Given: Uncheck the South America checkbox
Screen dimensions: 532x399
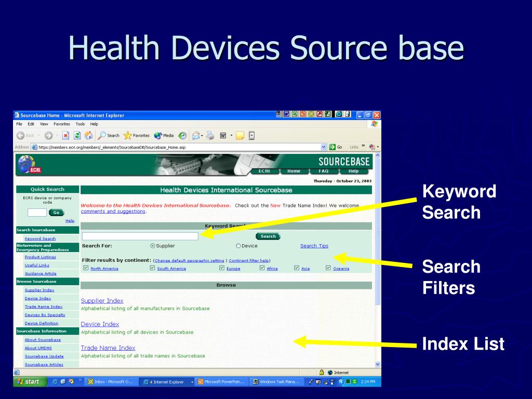Looking at the screenshot, I should 152,268.
